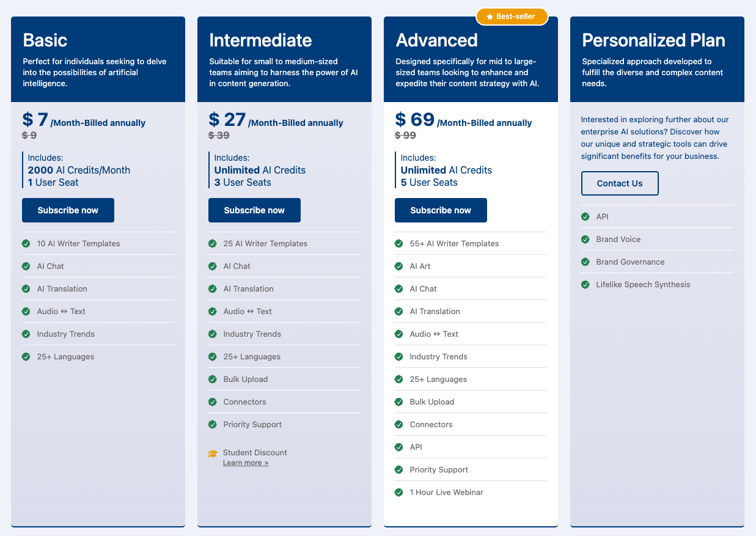Click the graduation cap Student Discount icon
756x536 pixels.
coord(213,453)
